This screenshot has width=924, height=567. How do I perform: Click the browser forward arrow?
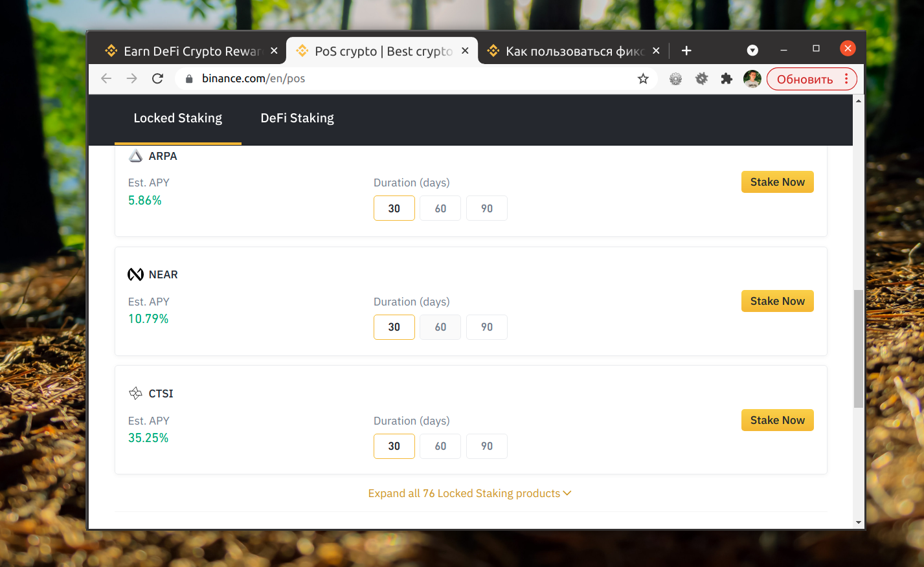point(132,78)
